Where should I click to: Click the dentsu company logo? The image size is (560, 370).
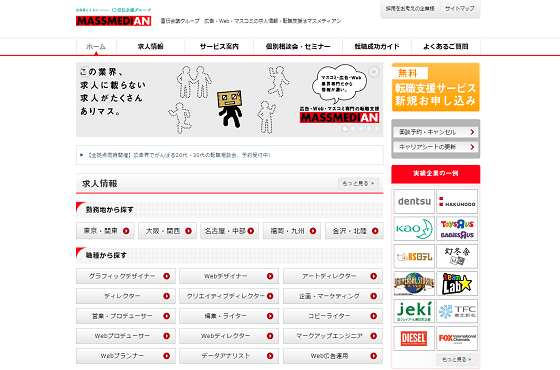(x=414, y=201)
